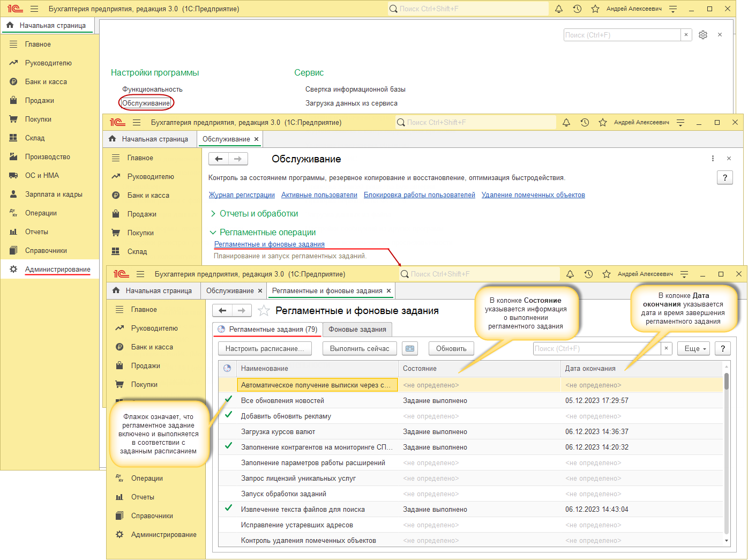Click help question button in Обслуживание form

click(725, 177)
